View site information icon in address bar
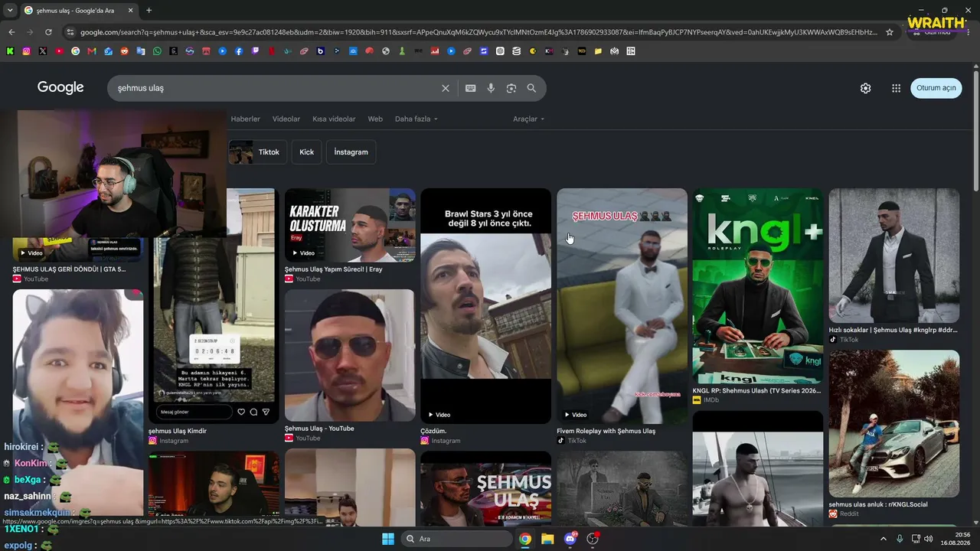Image resolution: width=980 pixels, height=551 pixels. [x=70, y=32]
